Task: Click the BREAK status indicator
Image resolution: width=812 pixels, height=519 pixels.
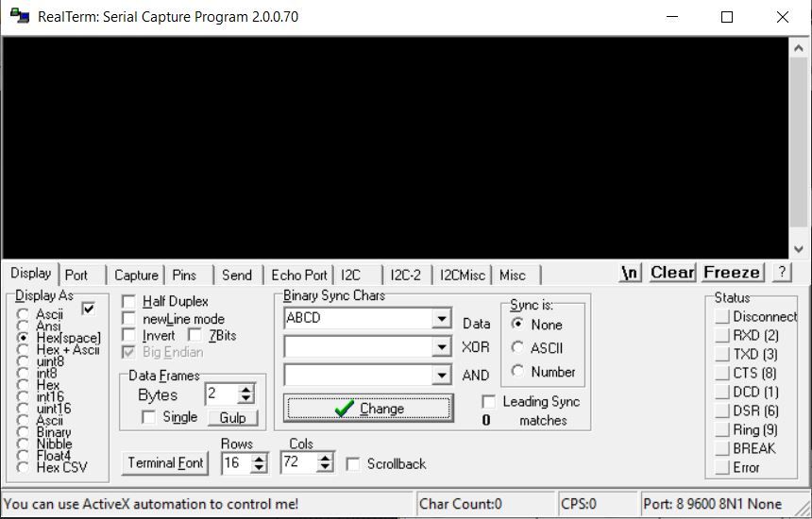Action: pyautogui.click(x=722, y=448)
